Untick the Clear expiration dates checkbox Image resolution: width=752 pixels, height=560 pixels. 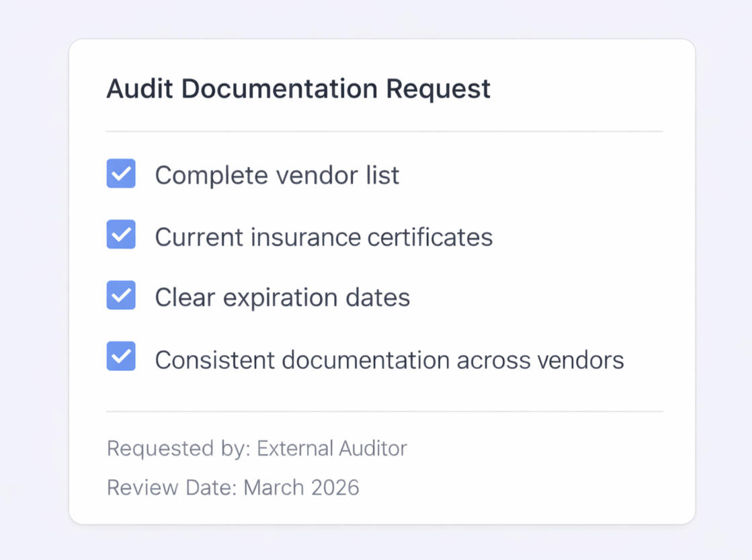(121, 295)
